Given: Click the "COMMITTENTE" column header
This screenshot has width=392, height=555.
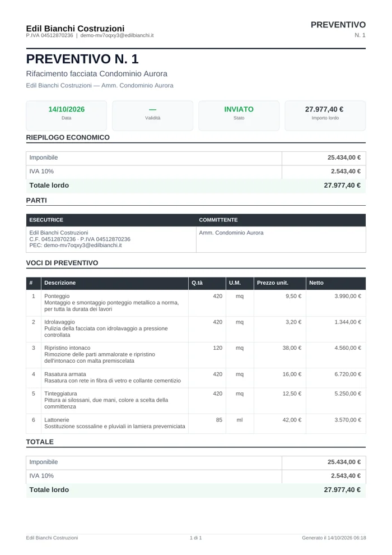Looking at the screenshot, I should (218, 220).
